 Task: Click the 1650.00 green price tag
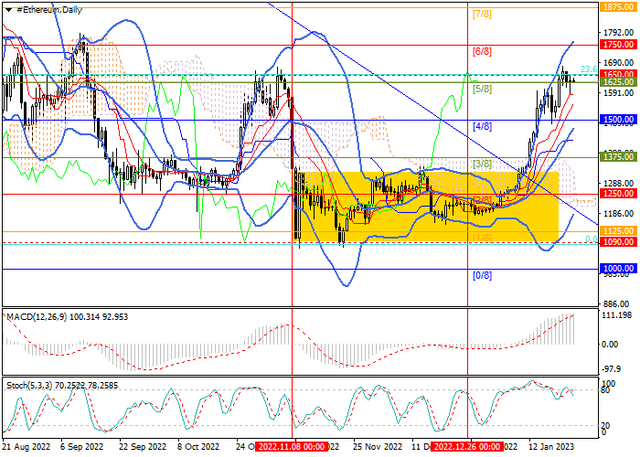[x=619, y=74]
